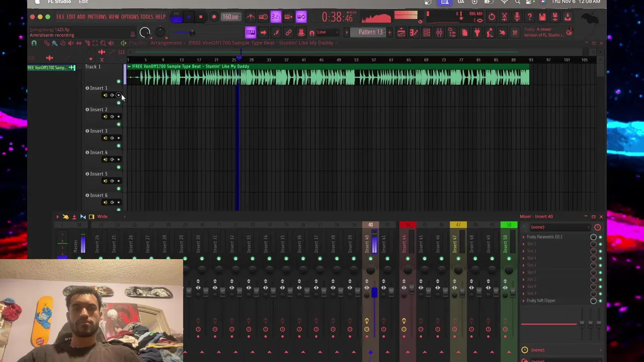Click the record button in transport
This screenshot has width=644, height=362.
[214, 17]
